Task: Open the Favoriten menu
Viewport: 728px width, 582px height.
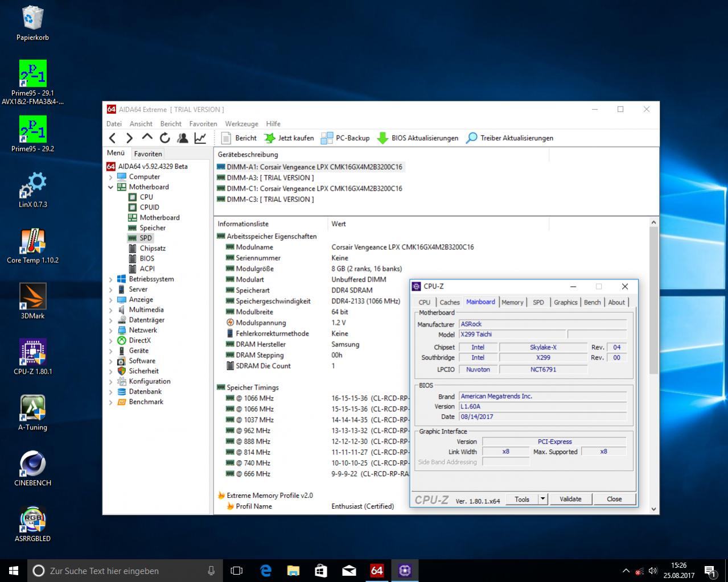Action: coord(203,123)
